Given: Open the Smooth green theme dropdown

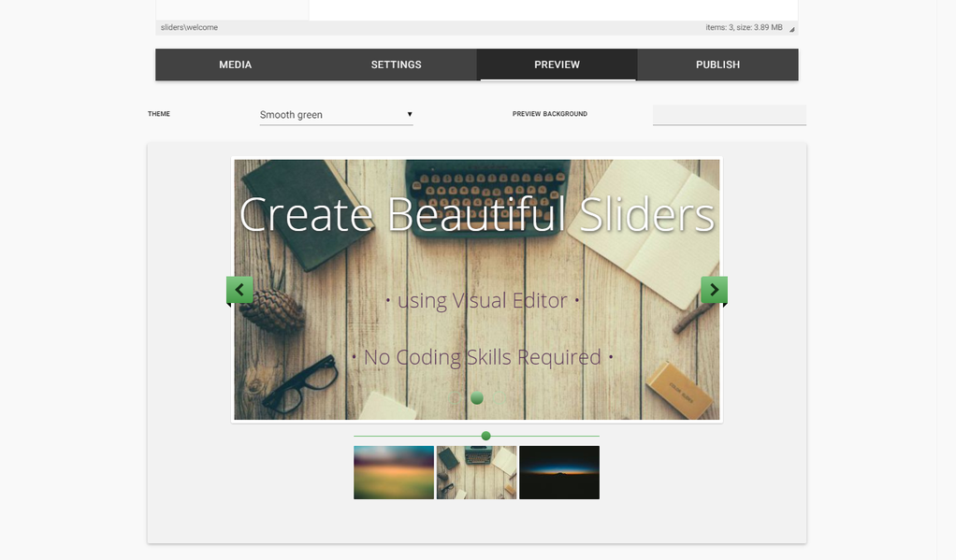Looking at the screenshot, I should click(336, 115).
